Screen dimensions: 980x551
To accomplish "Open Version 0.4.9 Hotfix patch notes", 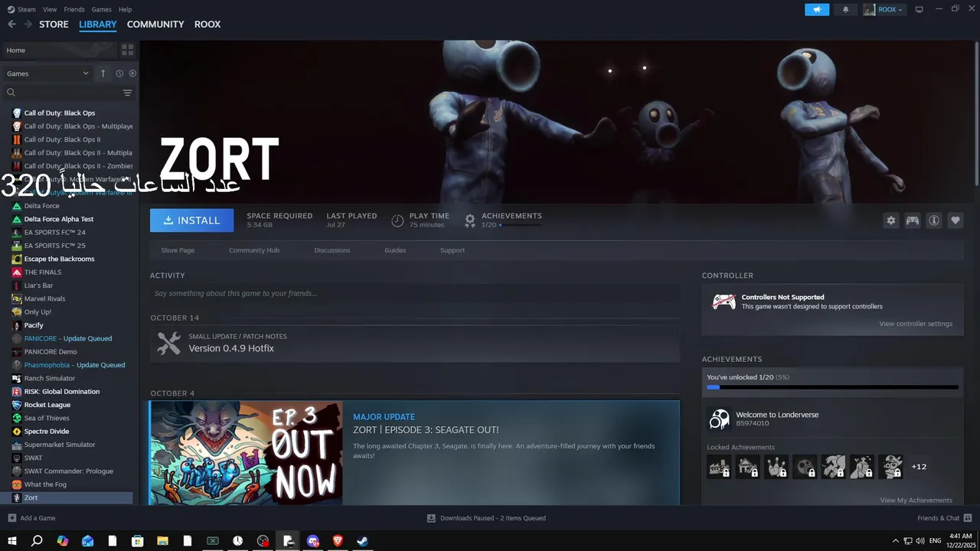I will coord(415,343).
